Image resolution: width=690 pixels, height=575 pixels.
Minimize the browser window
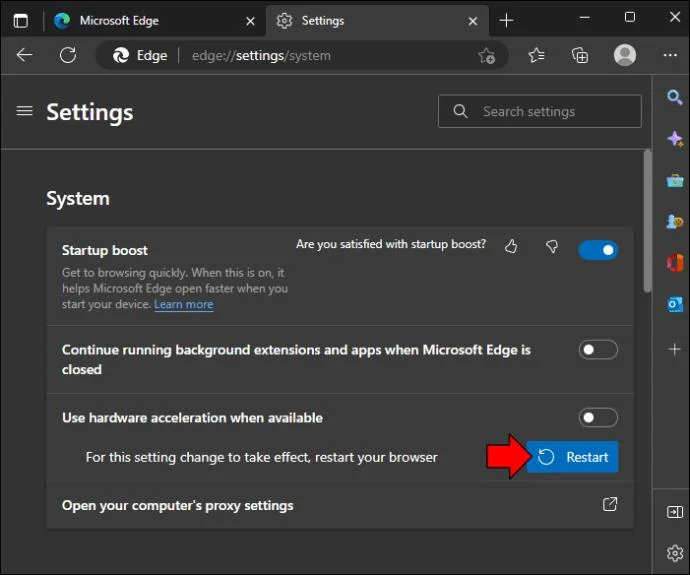pos(584,18)
